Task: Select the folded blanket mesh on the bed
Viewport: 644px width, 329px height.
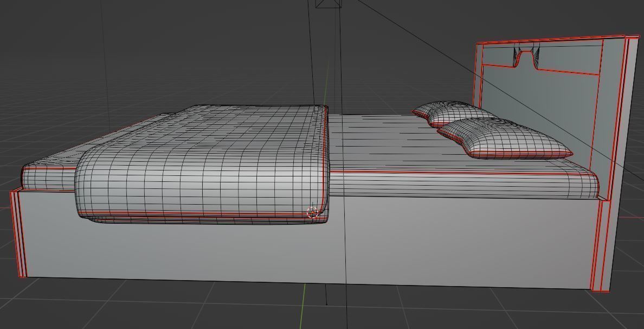Action: tap(202, 164)
